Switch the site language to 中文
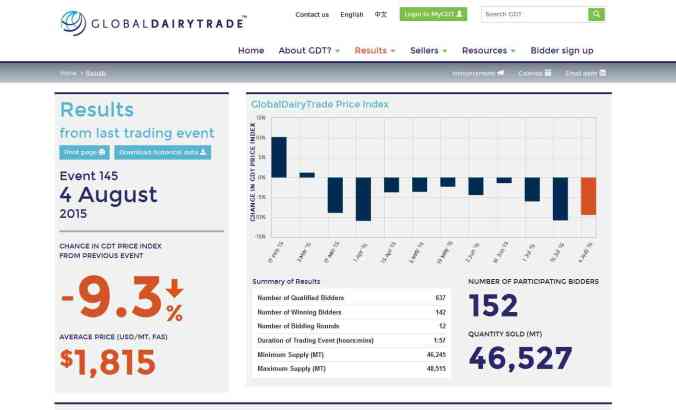The image size is (676, 410). 381,14
